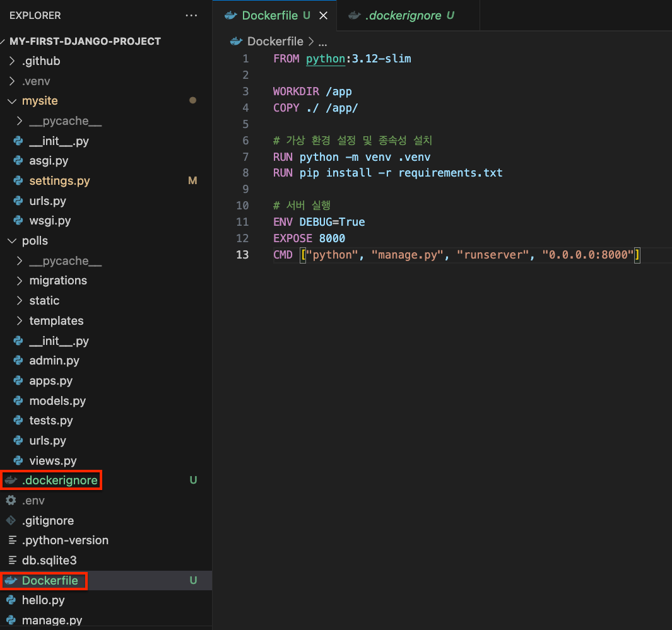The image size is (672, 630).
Task: Click Python icon of mysite urls.py
Action: [x=18, y=201]
